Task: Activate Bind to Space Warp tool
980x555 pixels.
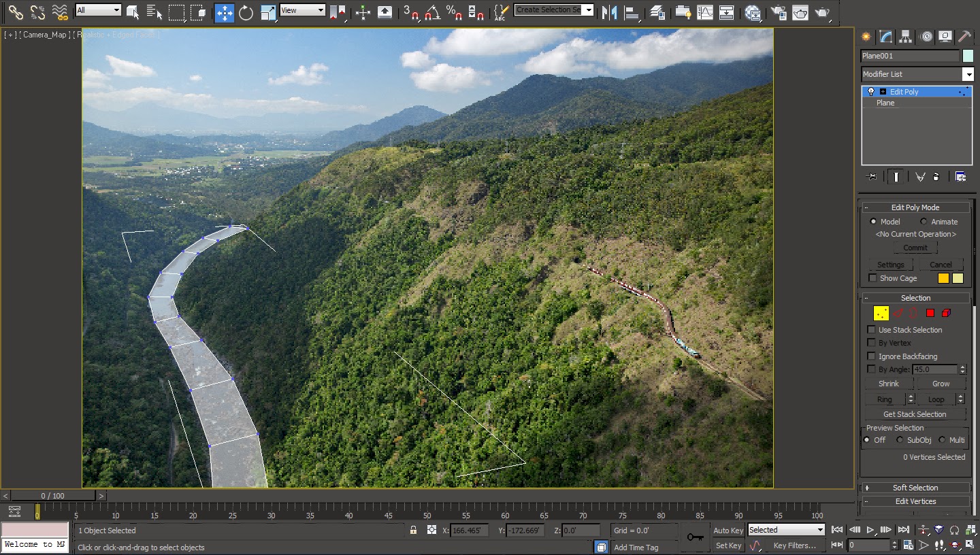Action: pos(60,12)
